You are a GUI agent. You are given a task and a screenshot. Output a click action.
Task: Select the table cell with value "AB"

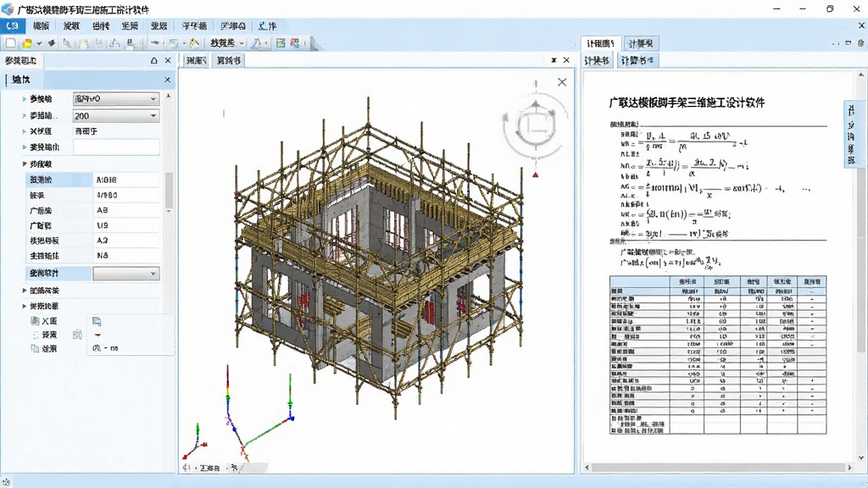(126, 210)
